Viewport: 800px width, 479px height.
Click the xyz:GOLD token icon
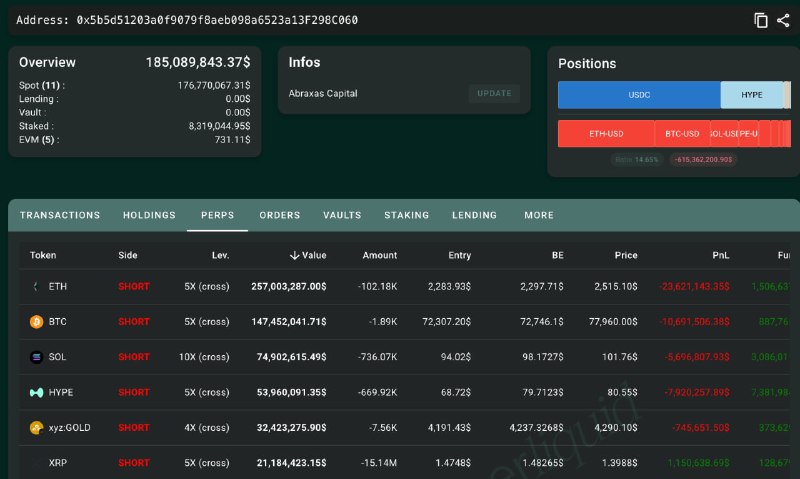pos(36,427)
